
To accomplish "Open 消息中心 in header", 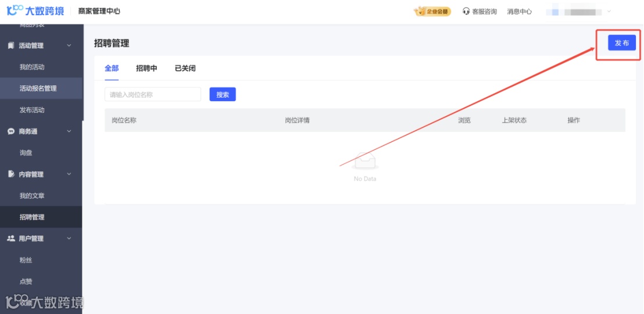I will pos(520,12).
